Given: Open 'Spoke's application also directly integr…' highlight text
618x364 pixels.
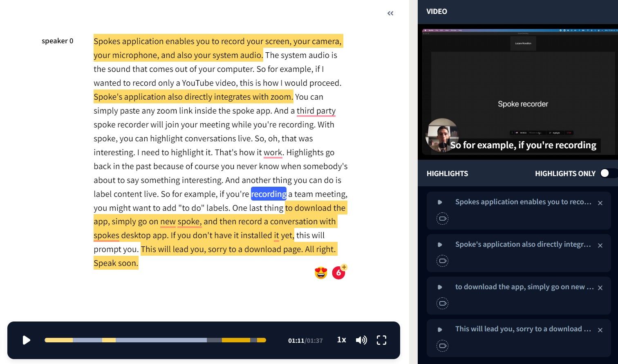Looking at the screenshot, I should 523,244.
